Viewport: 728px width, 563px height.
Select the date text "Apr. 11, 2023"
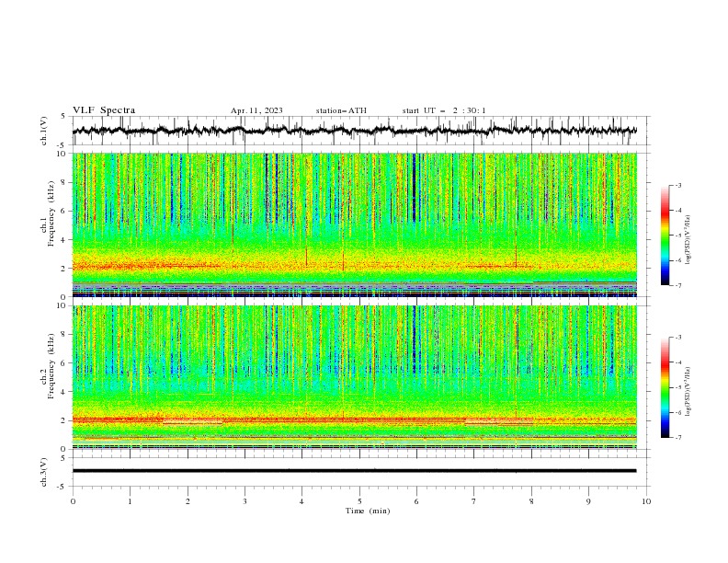256,110
